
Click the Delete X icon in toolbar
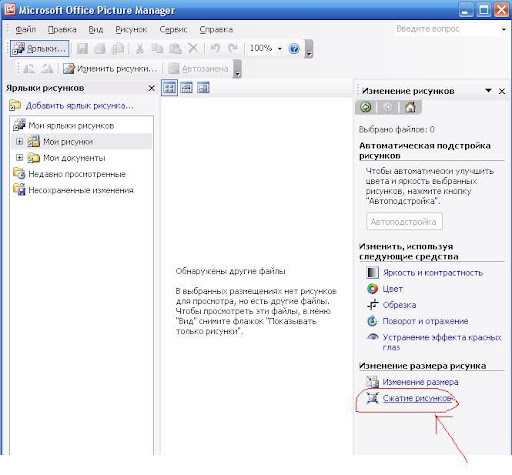(x=193, y=49)
